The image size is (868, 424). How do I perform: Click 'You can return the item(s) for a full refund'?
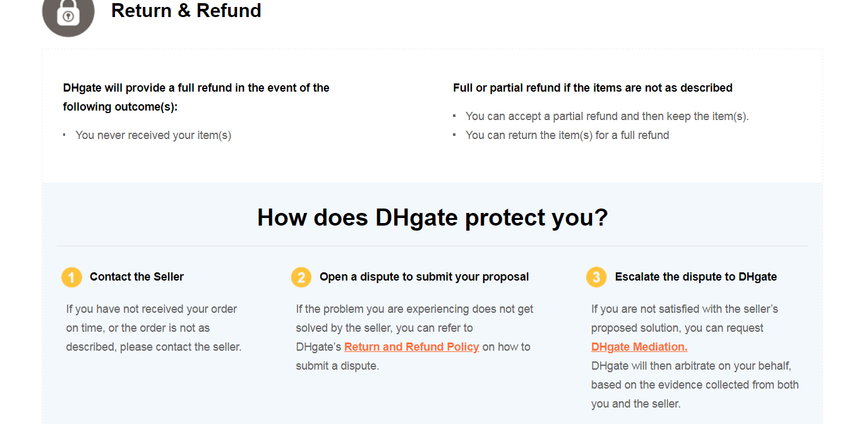pos(567,135)
